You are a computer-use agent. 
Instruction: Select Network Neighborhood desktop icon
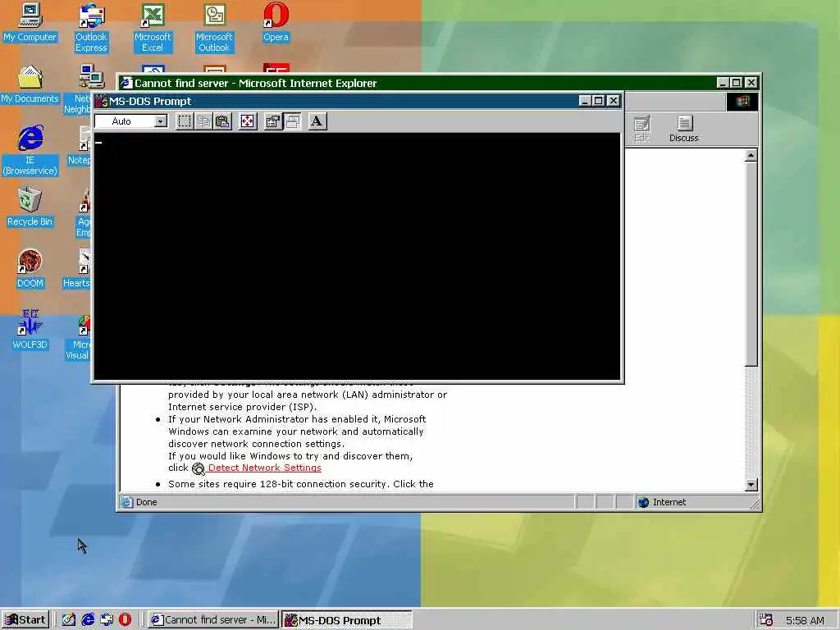[78, 89]
